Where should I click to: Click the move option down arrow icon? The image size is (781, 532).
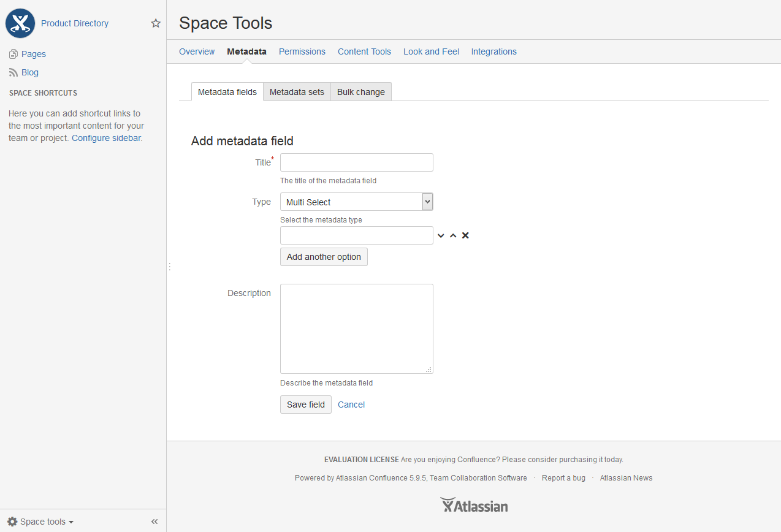[x=441, y=236]
